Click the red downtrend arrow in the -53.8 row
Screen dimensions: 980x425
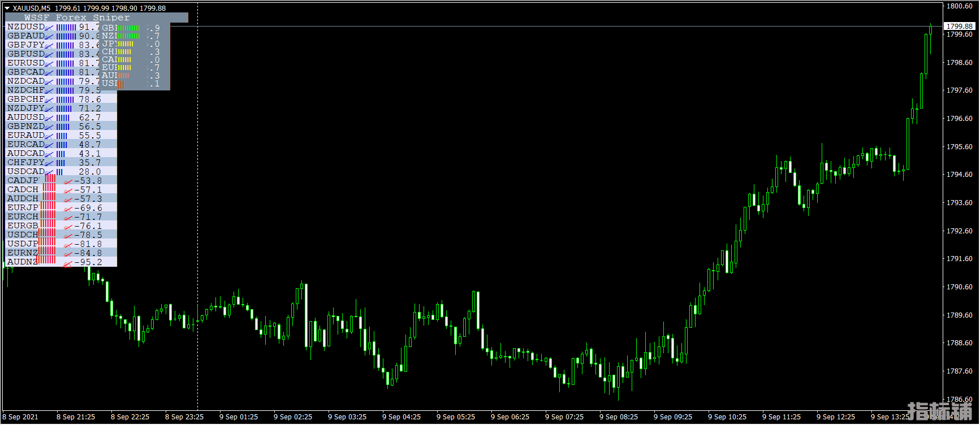pos(68,181)
